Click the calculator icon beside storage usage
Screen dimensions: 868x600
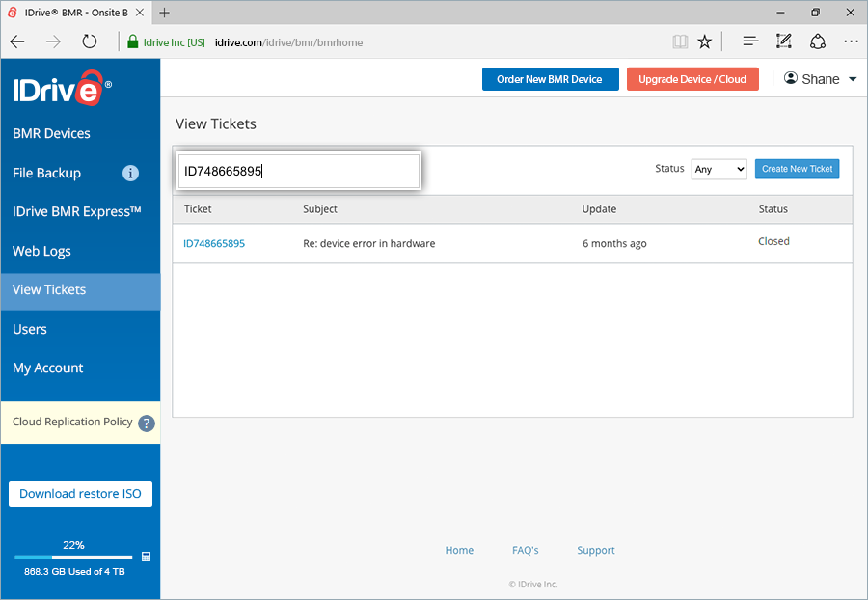pos(147,557)
